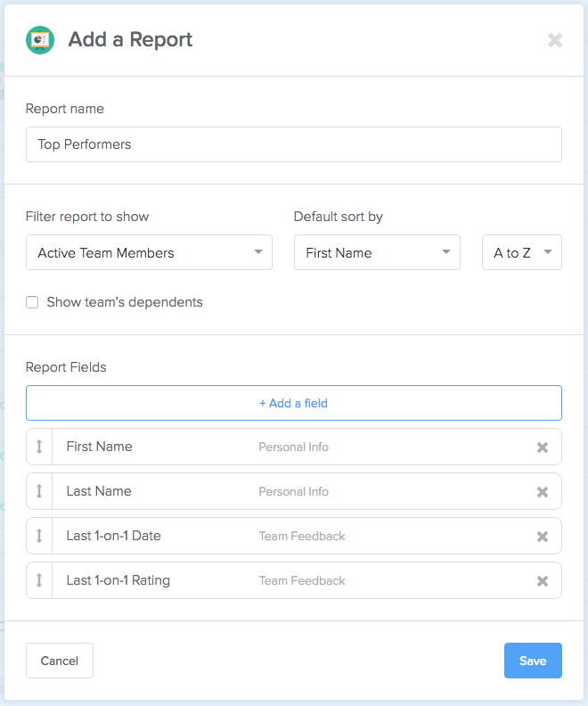Remove the First Name field
The height and width of the screenshot is (706, 588).
(x=543, y=447)
